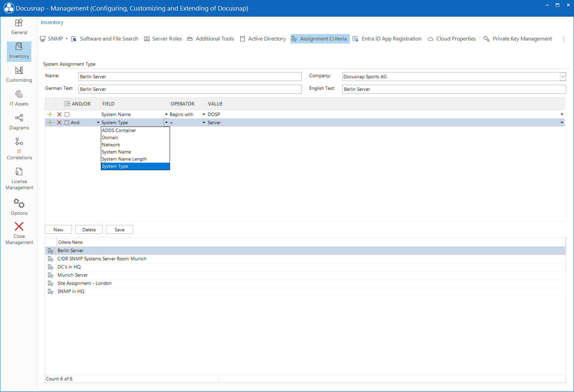Open operator dropdown for Begins with

pyautogui.click(x=204, y=114)
